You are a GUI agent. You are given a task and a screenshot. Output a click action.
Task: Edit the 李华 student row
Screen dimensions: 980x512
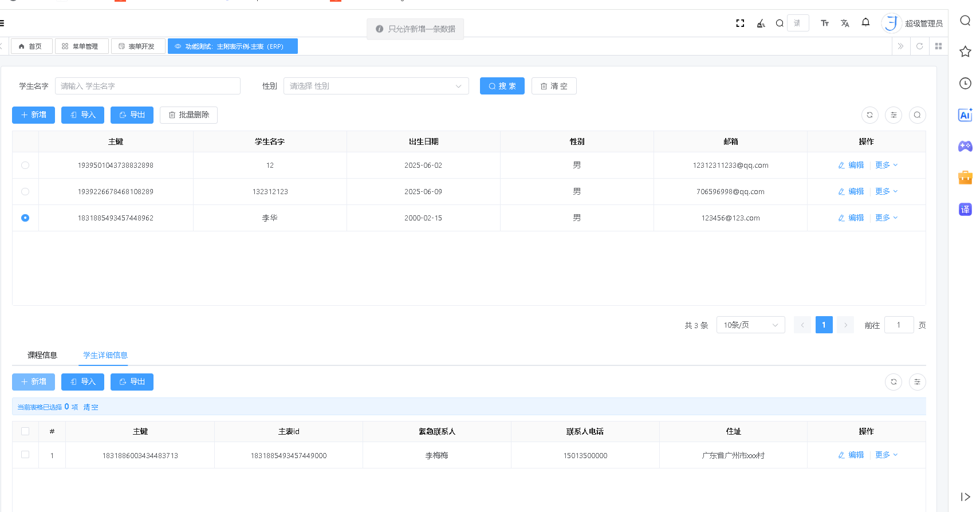pyautogui.click(x=851, y=218)
